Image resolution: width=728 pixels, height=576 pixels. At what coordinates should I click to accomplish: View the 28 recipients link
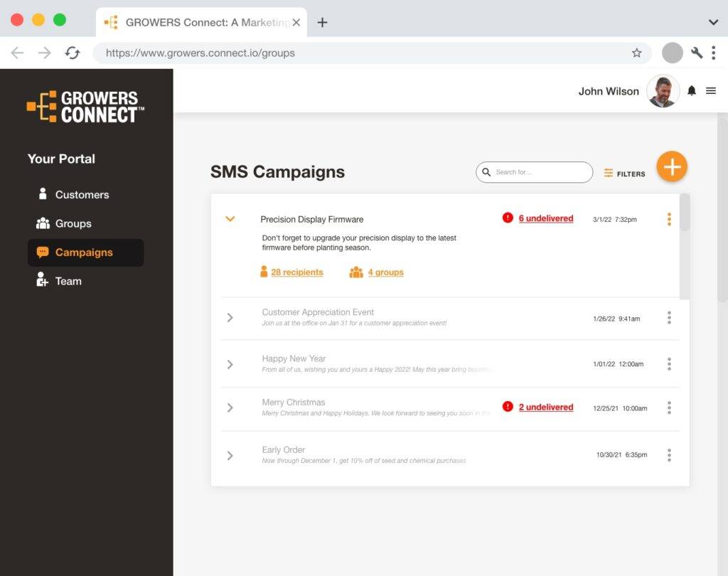[296, 272]
